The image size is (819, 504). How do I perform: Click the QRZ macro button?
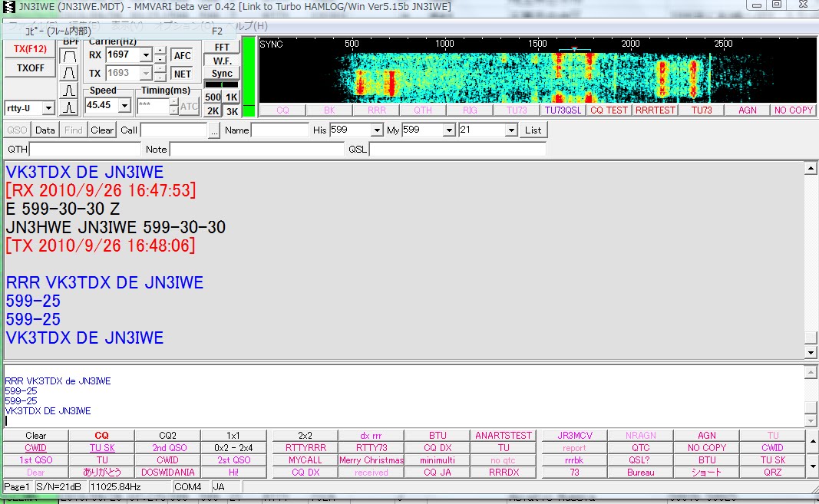point(772,472)
